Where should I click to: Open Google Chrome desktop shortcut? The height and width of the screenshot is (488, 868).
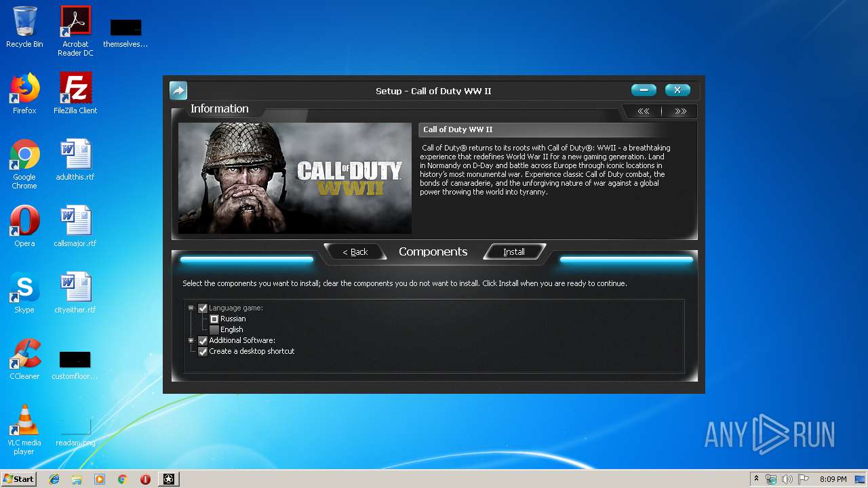pyautogui.click(x=24, y=165)
